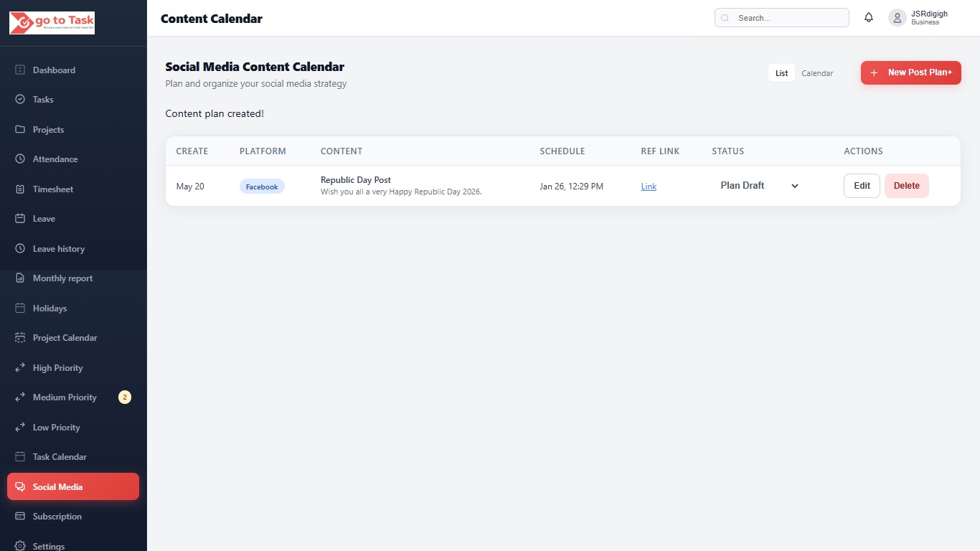Click the Facebook platform tag

(262, 187)
